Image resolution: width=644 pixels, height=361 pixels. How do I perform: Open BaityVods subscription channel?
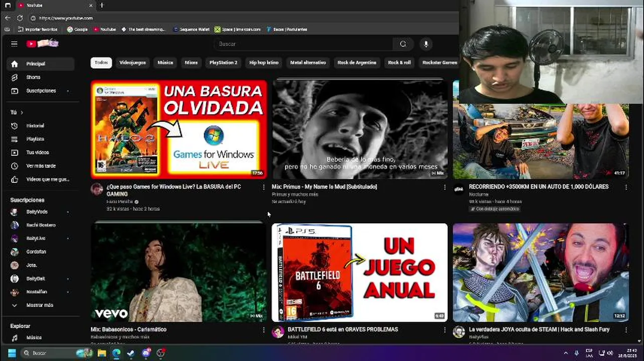pyautogui.click(x=40, y=212)
